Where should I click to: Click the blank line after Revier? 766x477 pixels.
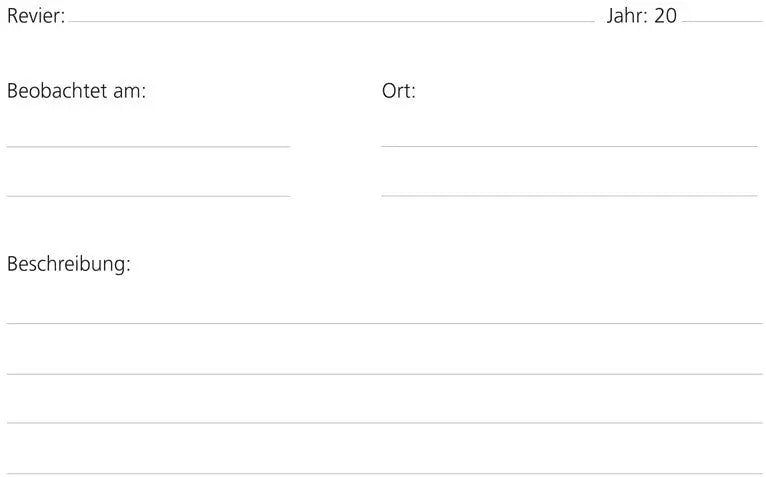coord(332,18)
